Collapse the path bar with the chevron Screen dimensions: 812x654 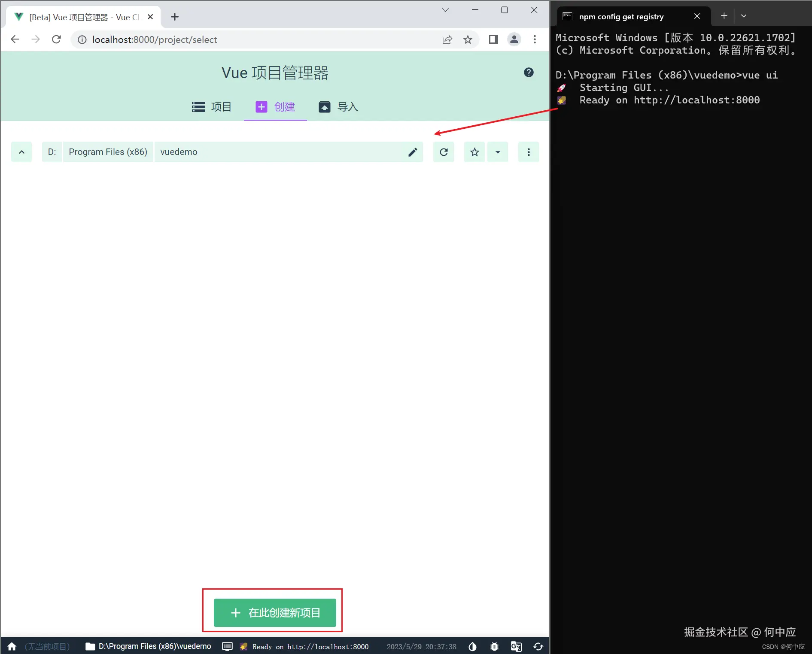21,152
